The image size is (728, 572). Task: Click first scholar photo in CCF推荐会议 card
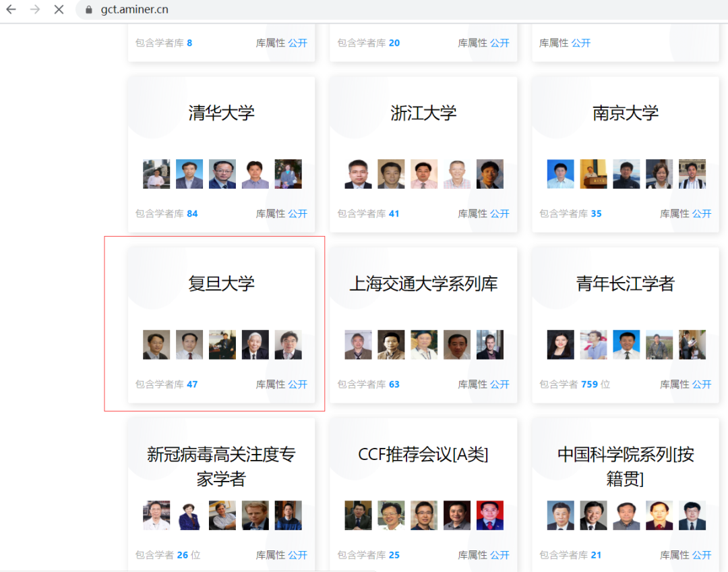(359, 515)
